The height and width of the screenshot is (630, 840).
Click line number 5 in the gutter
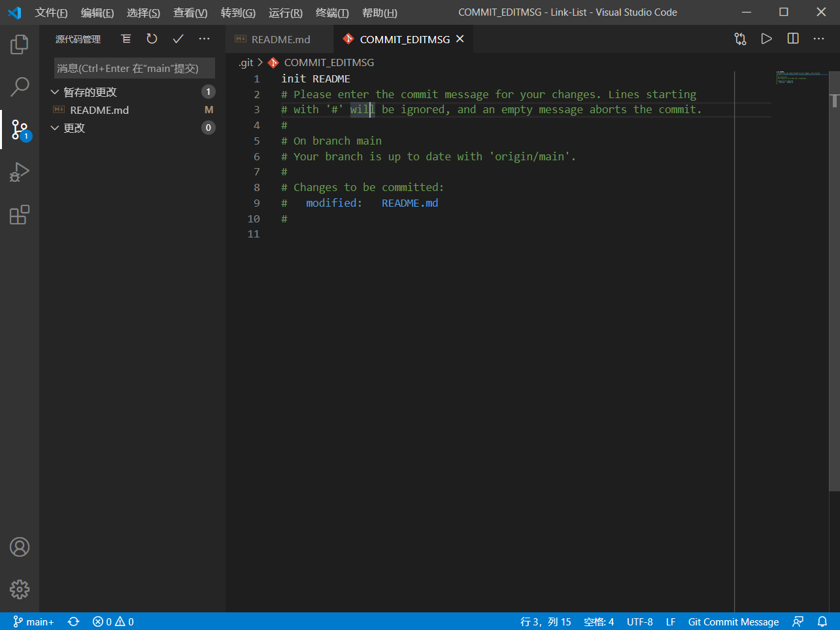[257, 141]
